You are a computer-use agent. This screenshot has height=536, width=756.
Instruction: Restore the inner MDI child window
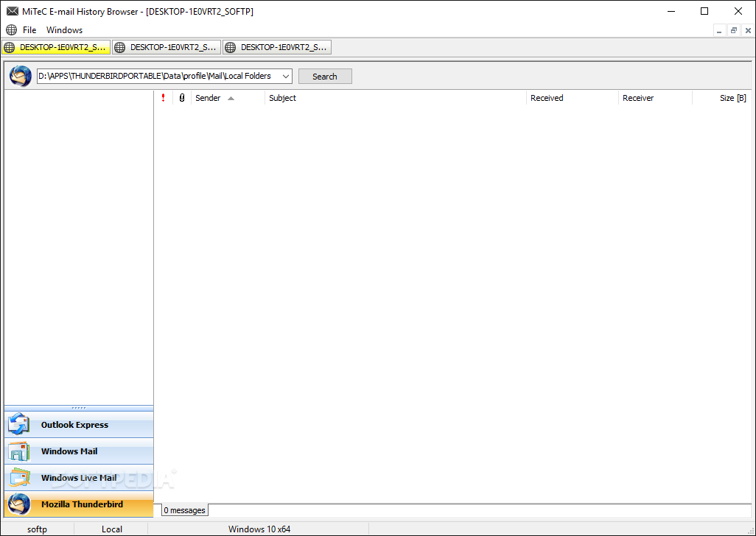pos(733,30)
